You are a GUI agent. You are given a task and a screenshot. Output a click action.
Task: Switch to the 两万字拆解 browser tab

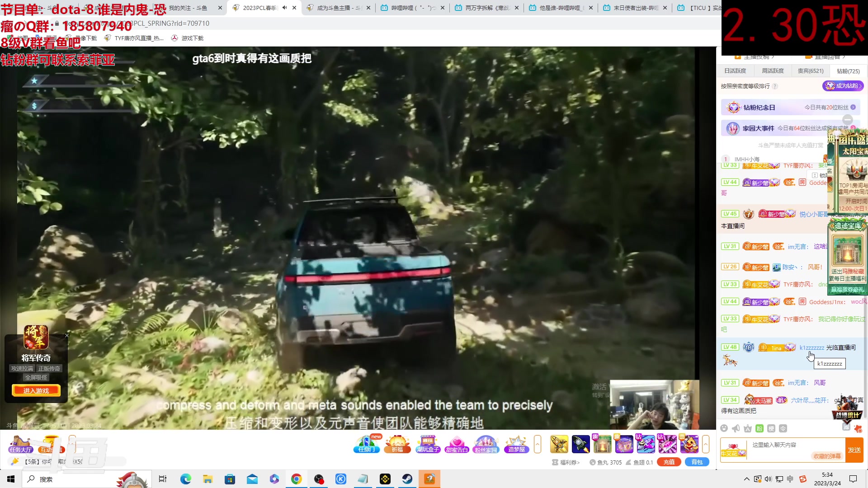click(x=486, y=8)
